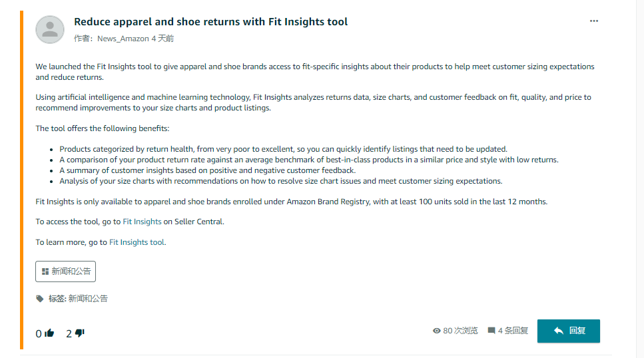644x358 pixels.
Task: Open the three-dot more options menu
Action: 594,21
